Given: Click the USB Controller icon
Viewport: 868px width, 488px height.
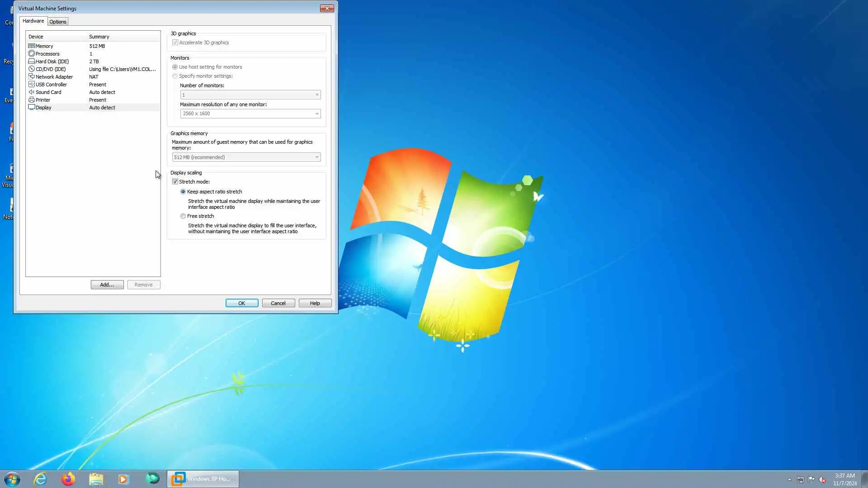Looking at the screenshot, I should [32, 84].
